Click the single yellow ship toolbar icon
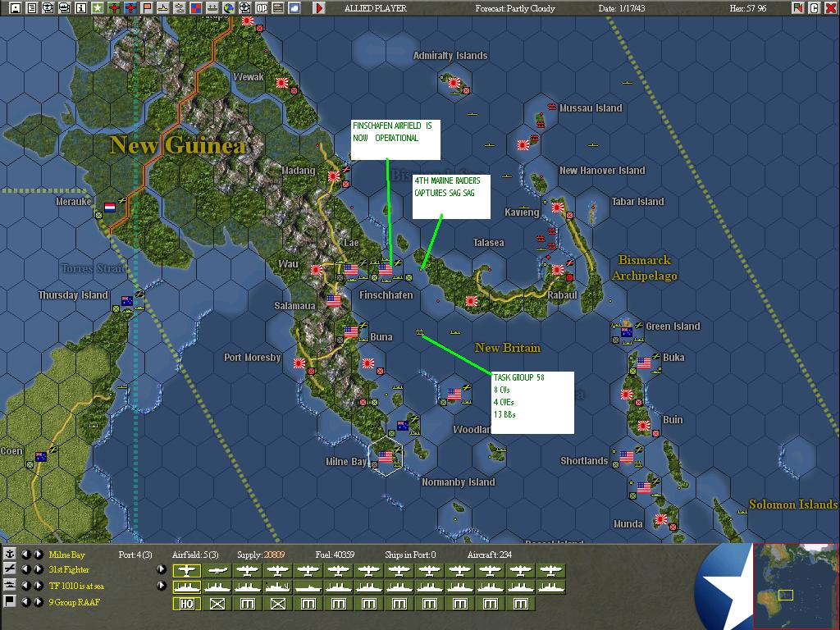The height and width of the screenshot is (630, 840). pos(163,7)
